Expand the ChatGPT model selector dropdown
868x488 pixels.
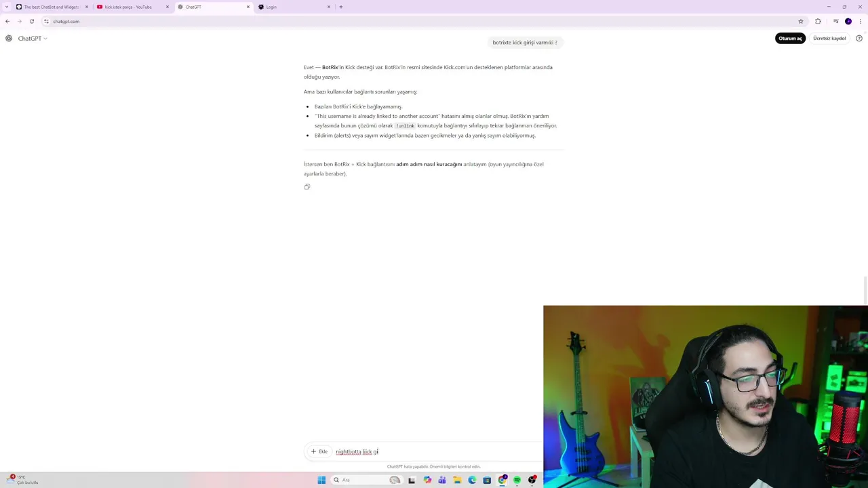click(x=33, y=39)
